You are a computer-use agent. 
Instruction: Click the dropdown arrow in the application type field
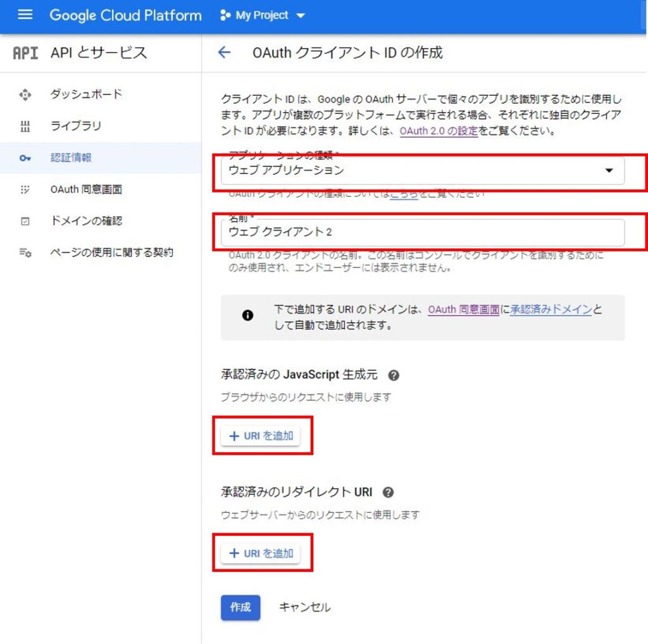[x=609, y=170]
